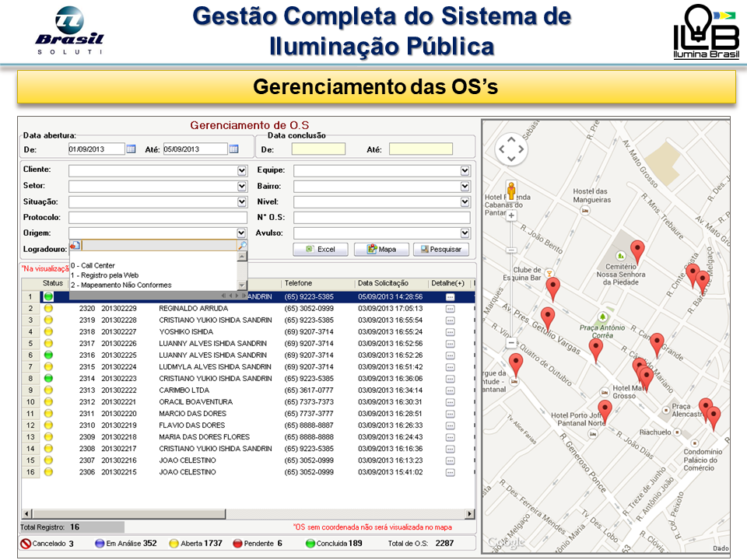This screenshot has width=747, height=560.
Task: Click the map zoom slider handle
Action: point(511,250)
